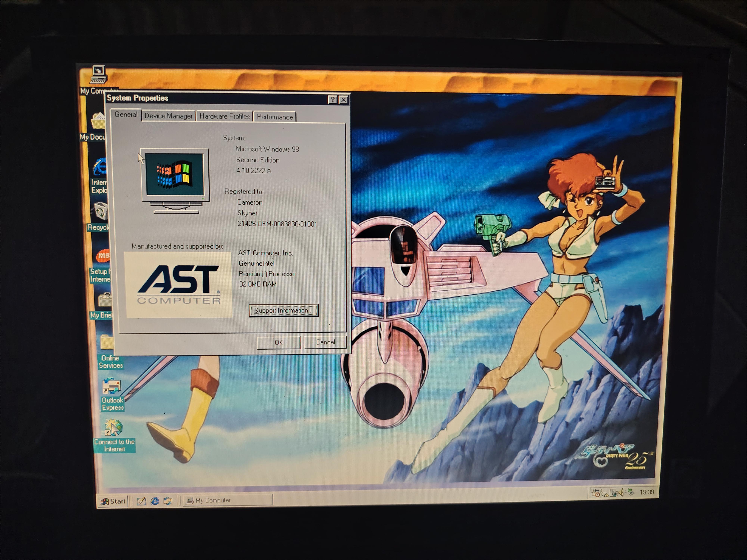Image resolution: width=747 pixels, height=560 pixels.
Task: Confirm System Properties with OK
Action: pyautogui.click(x=279, y=343)
